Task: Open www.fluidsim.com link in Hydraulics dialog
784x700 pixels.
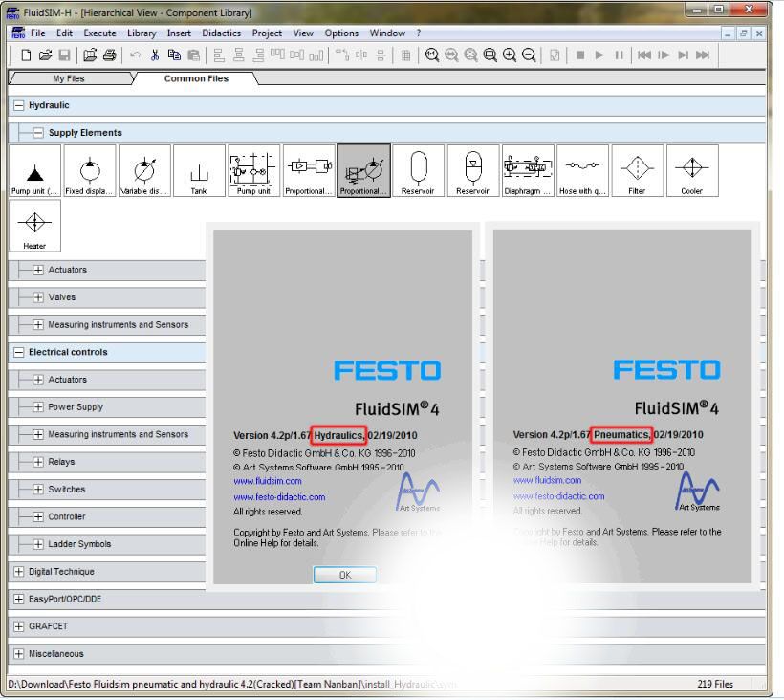Action: click(x=268, y=482)
